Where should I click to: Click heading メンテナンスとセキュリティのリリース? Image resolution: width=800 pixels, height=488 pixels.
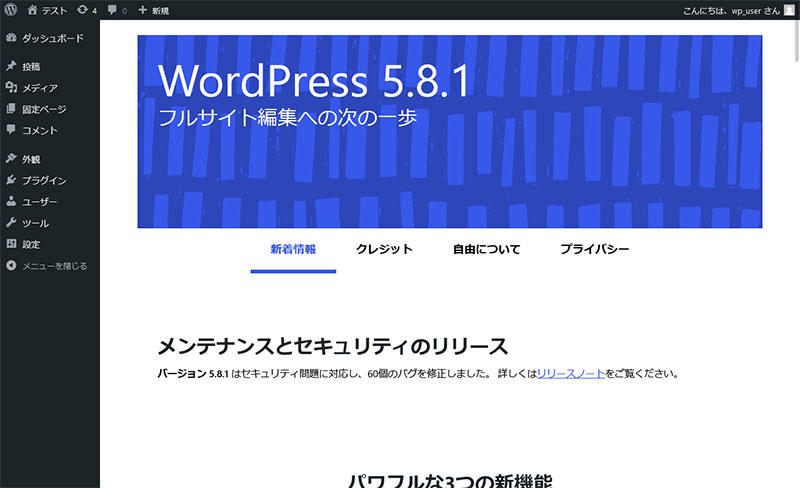[333, 347]
